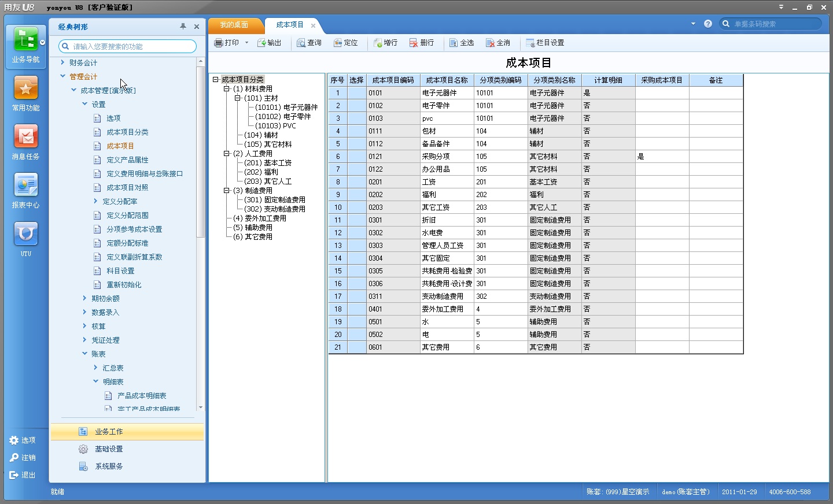Focus the 单据条码搜索 search box

(x=771, y=24)
